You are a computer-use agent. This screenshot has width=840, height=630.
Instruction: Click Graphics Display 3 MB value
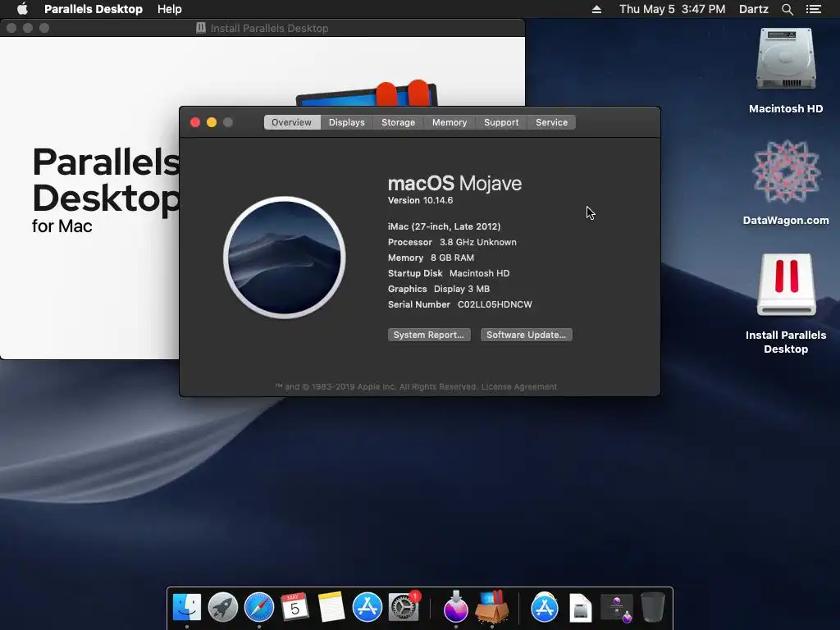pyautogui.click(x=461, y=289)
